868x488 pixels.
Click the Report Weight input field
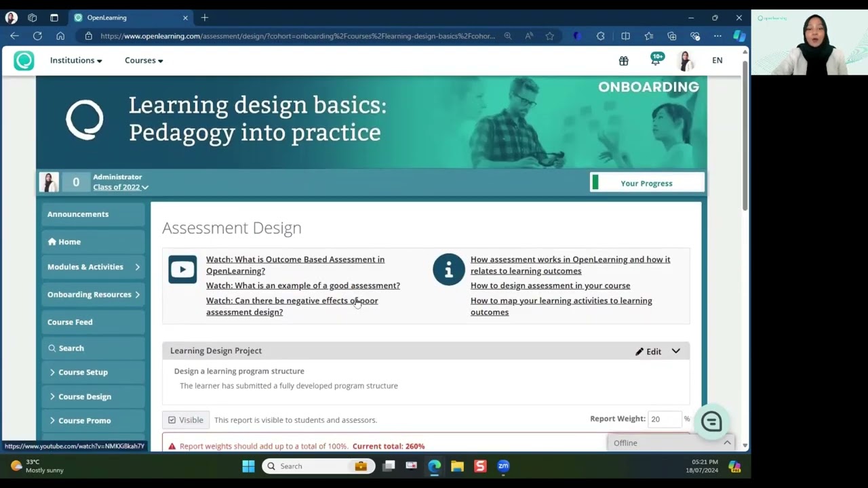coord(665,420)
